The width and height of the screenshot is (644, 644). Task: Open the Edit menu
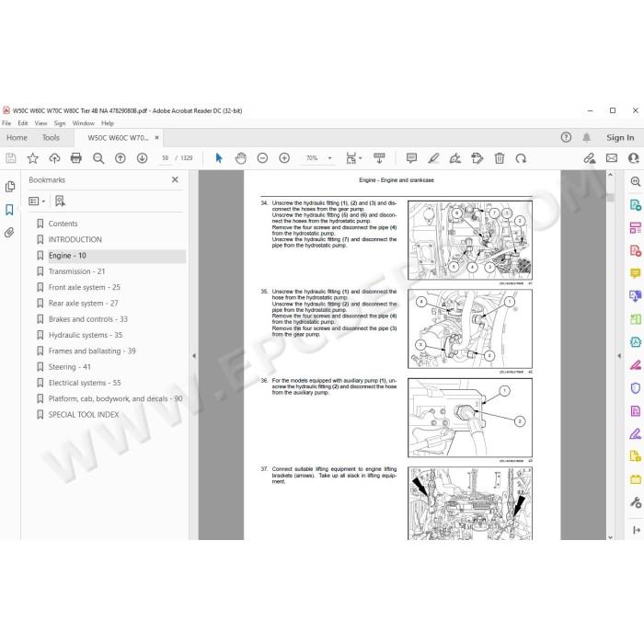(23, 123)
